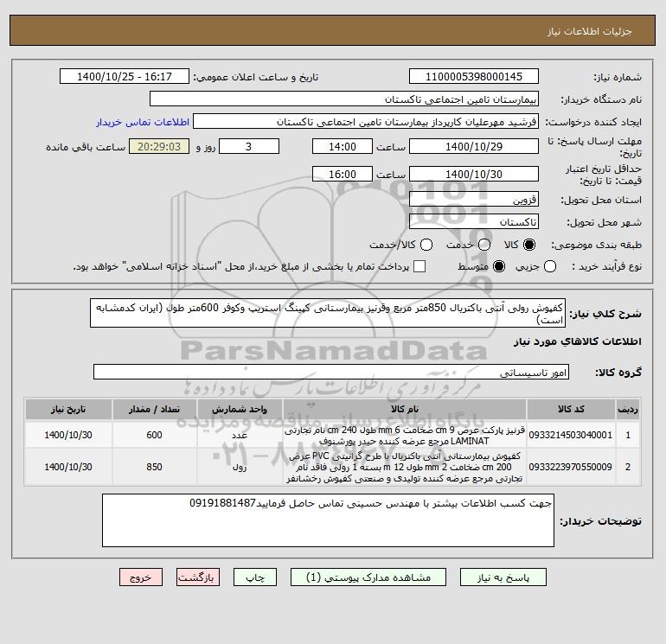The width and height of the screenshot is (666, 644).
Task: Click the general description text box
Action: point(328,313)
